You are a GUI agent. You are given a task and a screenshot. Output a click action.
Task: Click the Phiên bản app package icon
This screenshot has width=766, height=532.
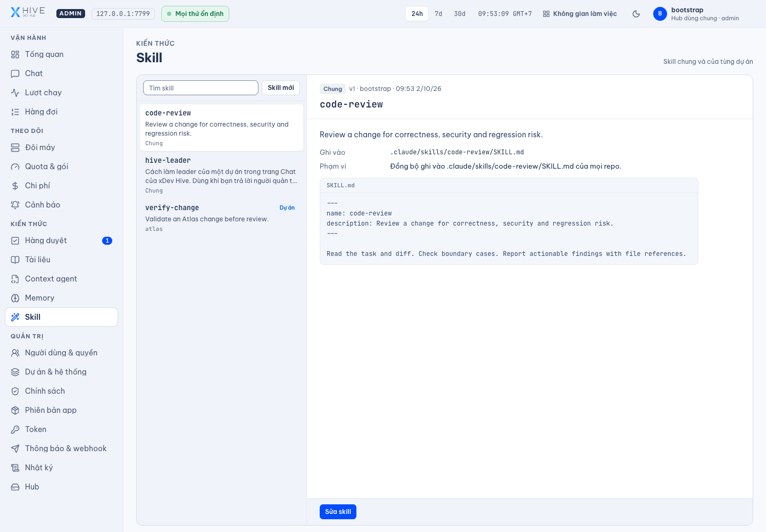[15, 410]
